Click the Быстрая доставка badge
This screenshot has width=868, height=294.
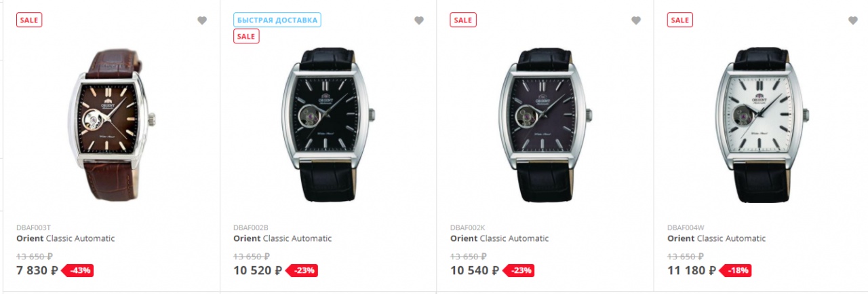click(x=277, y=20)
